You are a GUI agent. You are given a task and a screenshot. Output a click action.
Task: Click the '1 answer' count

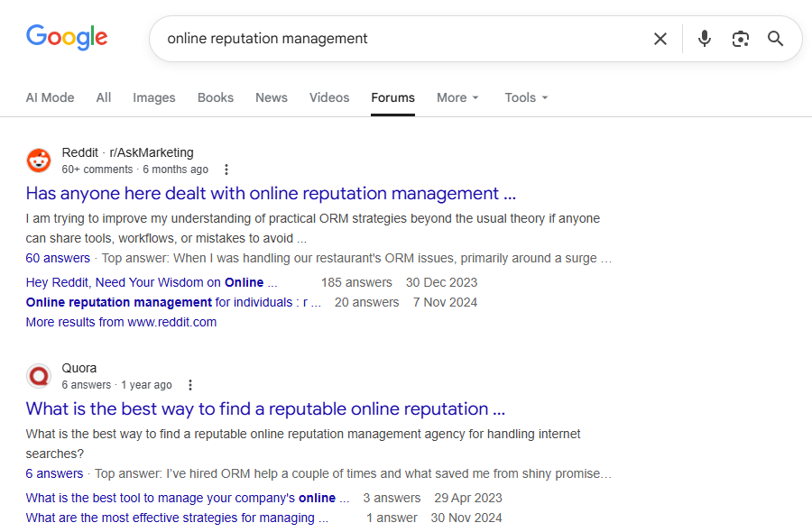coord(392,518)
